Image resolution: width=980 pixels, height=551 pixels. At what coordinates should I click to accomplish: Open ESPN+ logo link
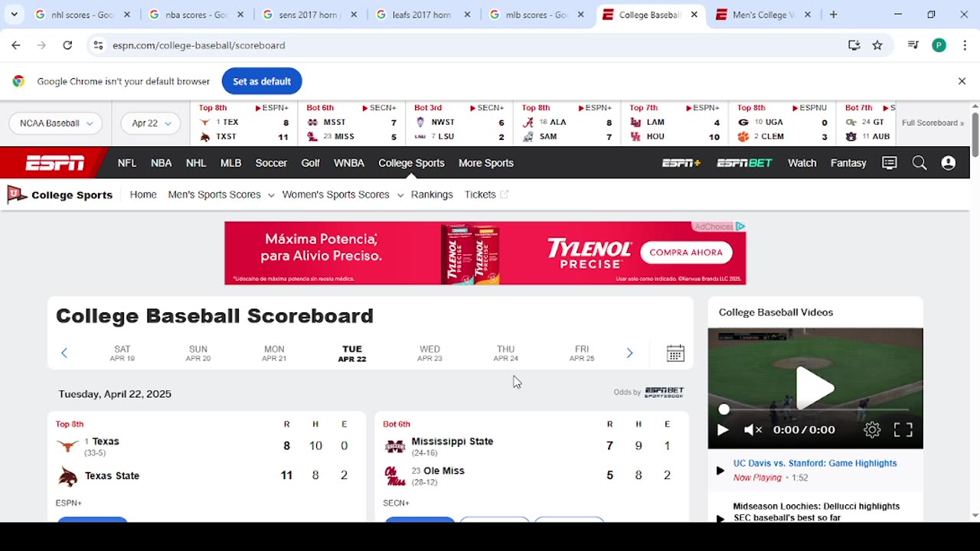[681, 163]
